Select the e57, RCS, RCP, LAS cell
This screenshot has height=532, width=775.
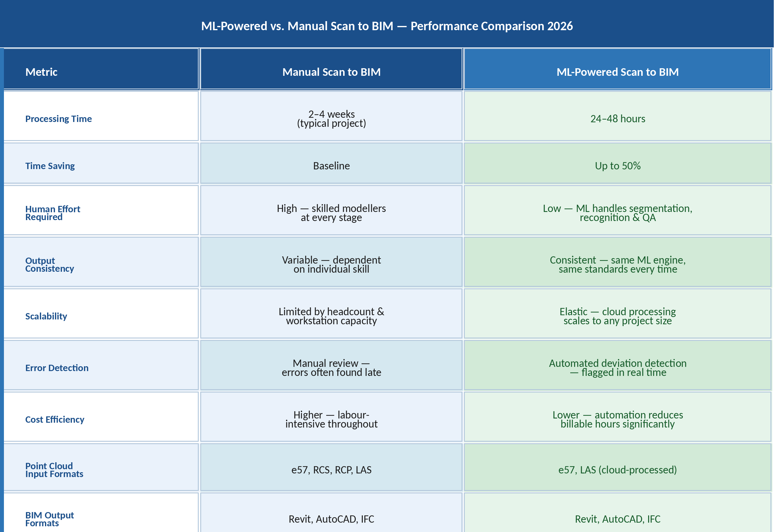click(331, 470)
